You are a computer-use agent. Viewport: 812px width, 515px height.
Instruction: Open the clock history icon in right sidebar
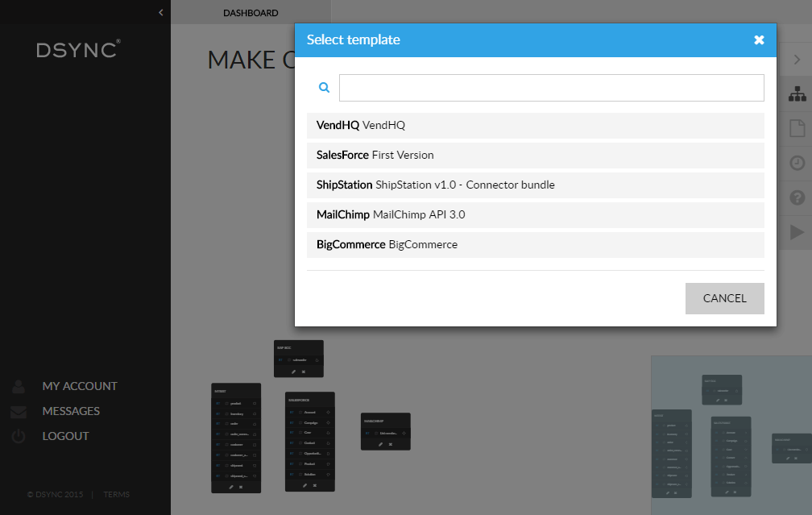[797, 163]
